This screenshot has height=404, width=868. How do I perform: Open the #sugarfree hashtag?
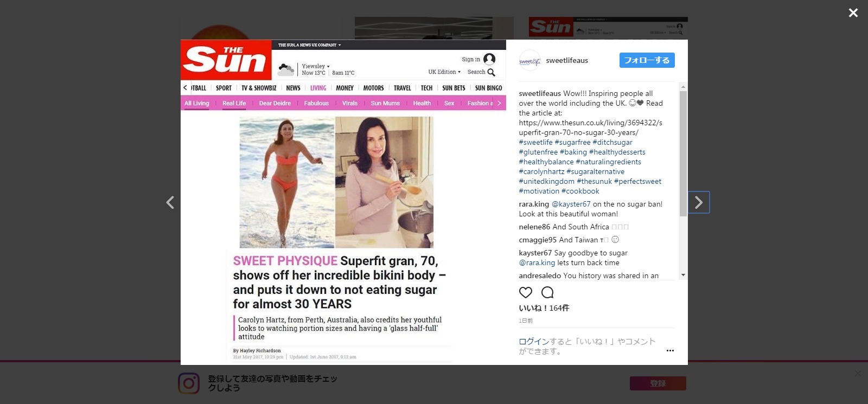point(572,142)
